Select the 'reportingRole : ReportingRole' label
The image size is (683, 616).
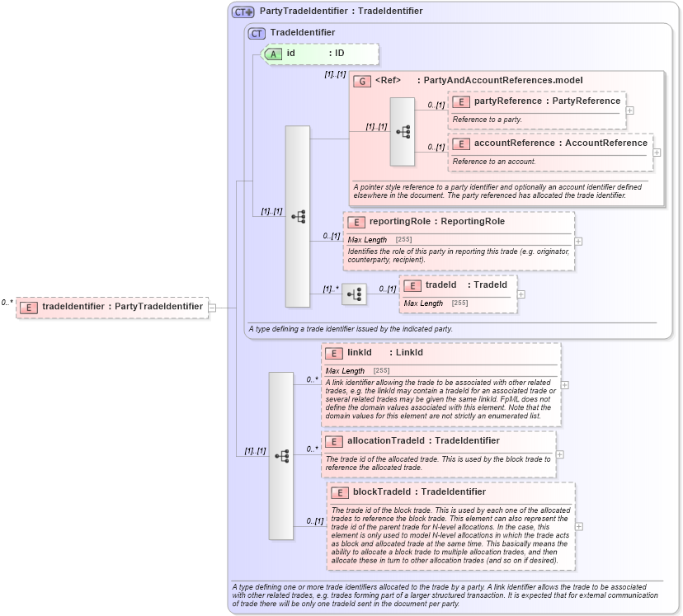tap(437, 221)
